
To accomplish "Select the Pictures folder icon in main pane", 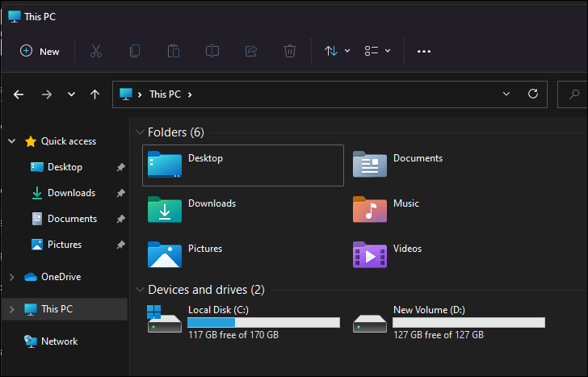I will click(x=165, y=255).
